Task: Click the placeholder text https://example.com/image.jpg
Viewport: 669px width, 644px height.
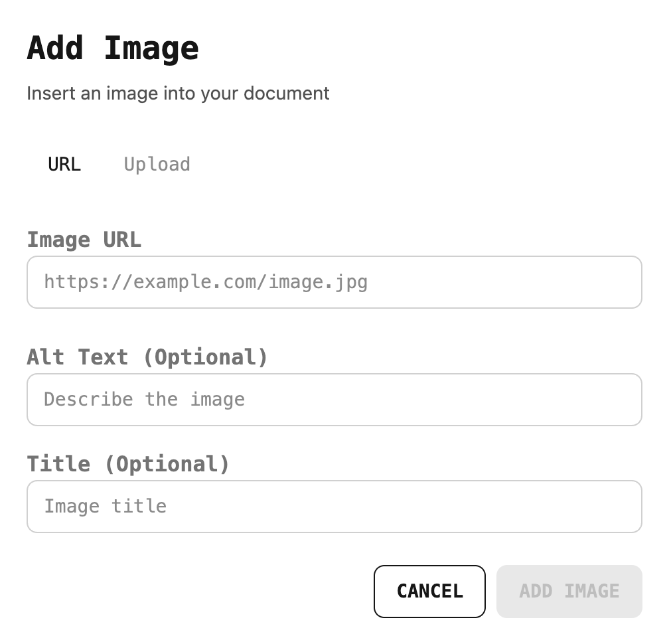Action: click(x=206, y=282)
